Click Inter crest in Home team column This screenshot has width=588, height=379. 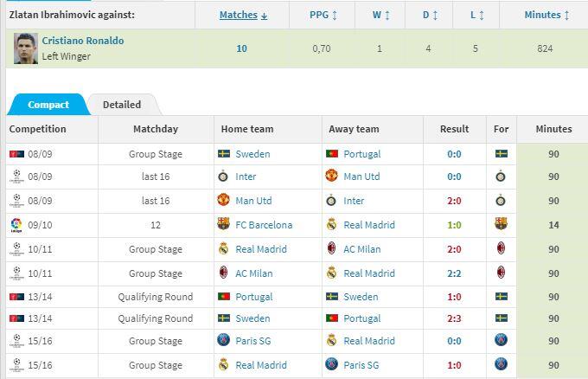(223, 177)
